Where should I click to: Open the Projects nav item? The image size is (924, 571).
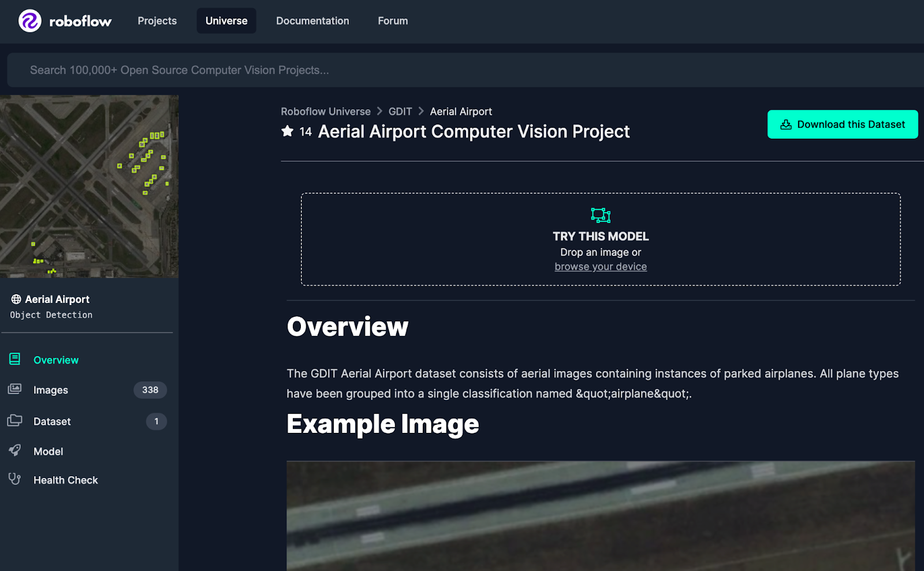(x=157, y=21)
